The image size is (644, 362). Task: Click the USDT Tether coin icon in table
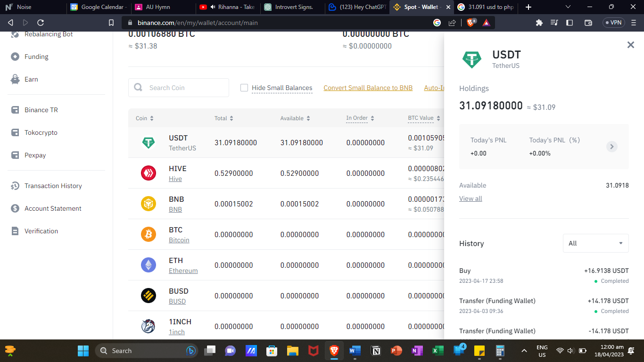click(149, 143)
